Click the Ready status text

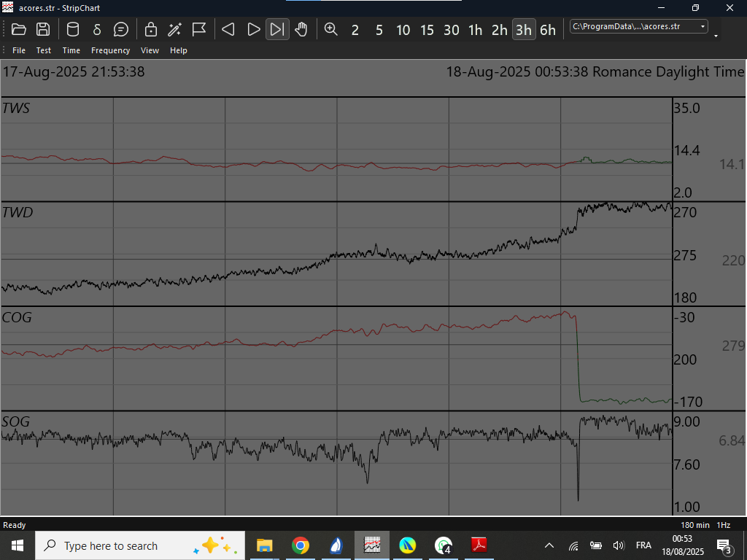point(15,525)
